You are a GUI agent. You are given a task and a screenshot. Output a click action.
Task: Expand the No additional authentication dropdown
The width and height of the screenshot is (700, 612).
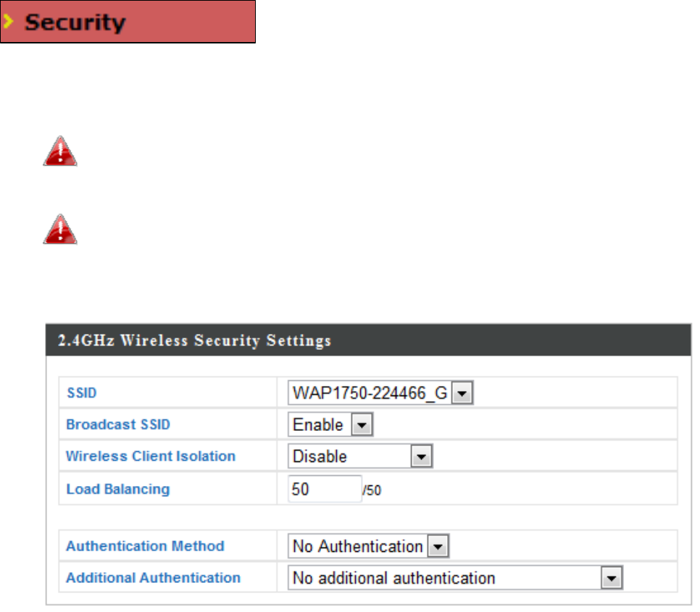pyautogui.click(x=446, y=579)
